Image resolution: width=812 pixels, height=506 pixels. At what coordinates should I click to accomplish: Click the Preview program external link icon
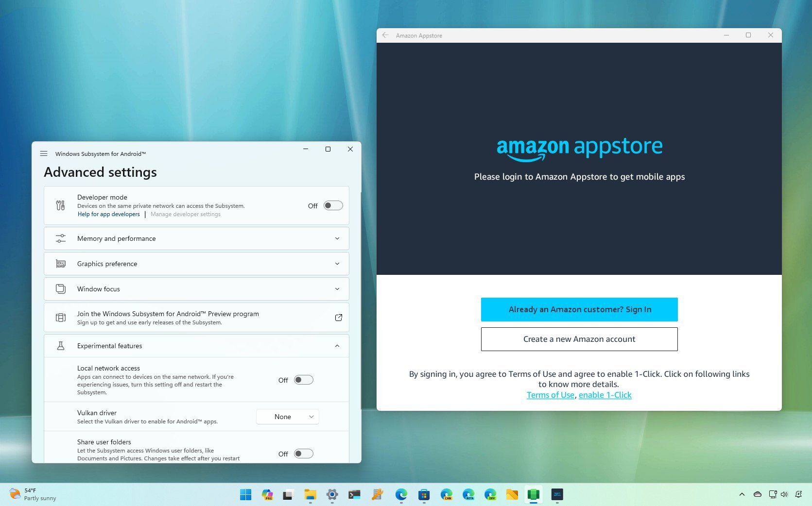click(339, 317)
